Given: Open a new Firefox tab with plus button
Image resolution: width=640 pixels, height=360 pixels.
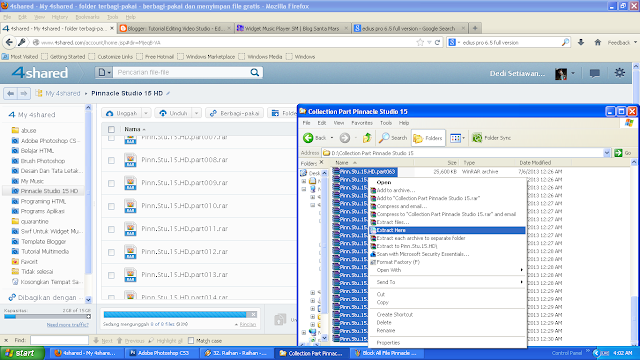Looking at the screenshot, I should [475, 28].
